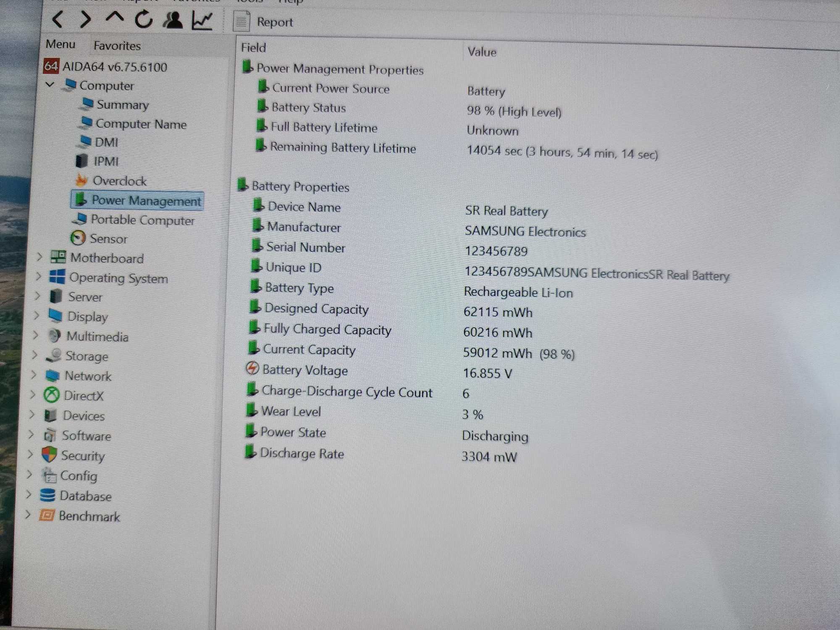Switch to the Menu tab
Screen dimensions: 840x630
point(60,44)
